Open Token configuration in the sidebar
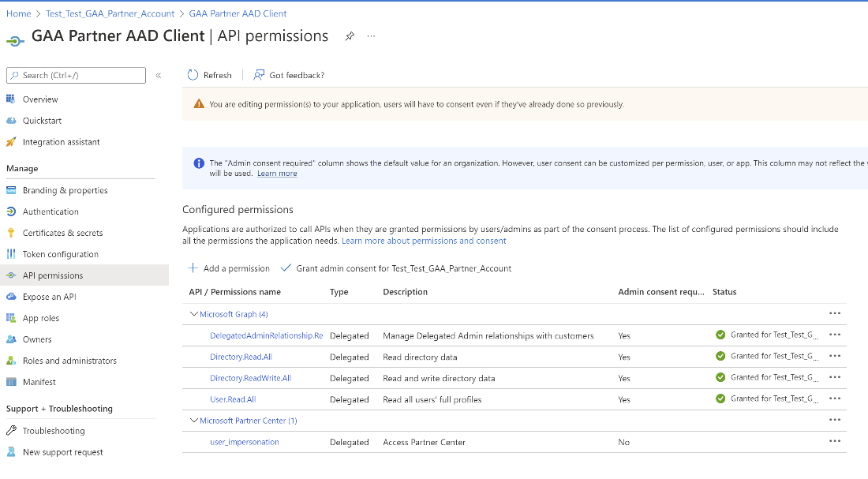Image resolution: width=868 pixels, height=479 pixels. (x=60, y=254)
